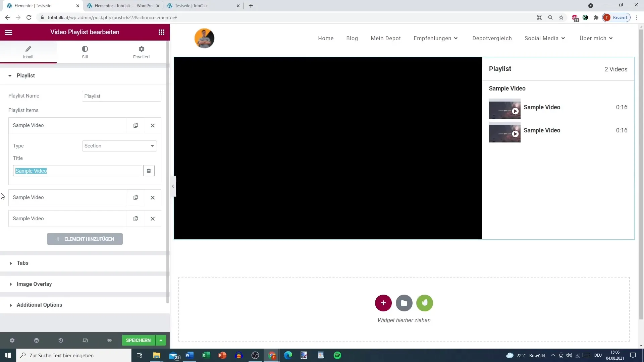Select the Sample Video thumbnail in playlist
The height and width of the screenshot is (362, 644).
pos(505,110)
